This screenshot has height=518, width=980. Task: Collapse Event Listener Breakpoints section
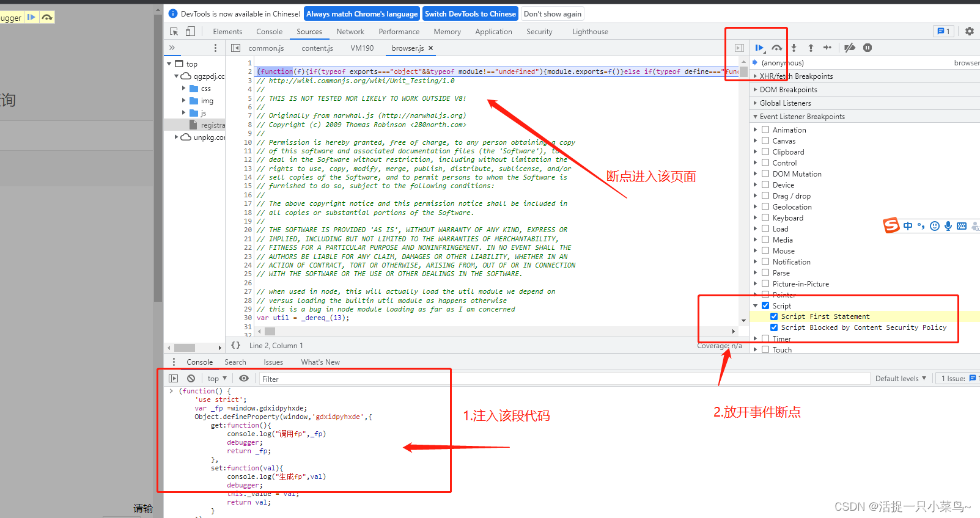[x=864, y=117]
